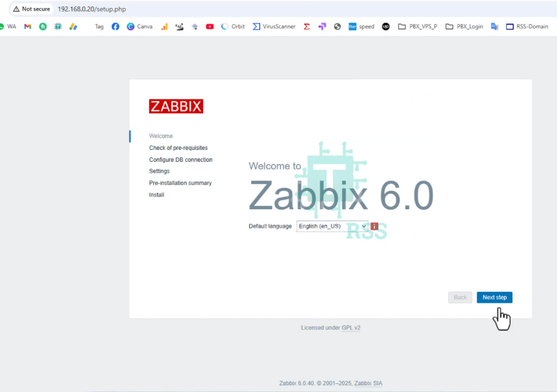The image size is (557, 392).
Task: Open the WA WhatsApp bookmark
Action: [x=8, y=26]
